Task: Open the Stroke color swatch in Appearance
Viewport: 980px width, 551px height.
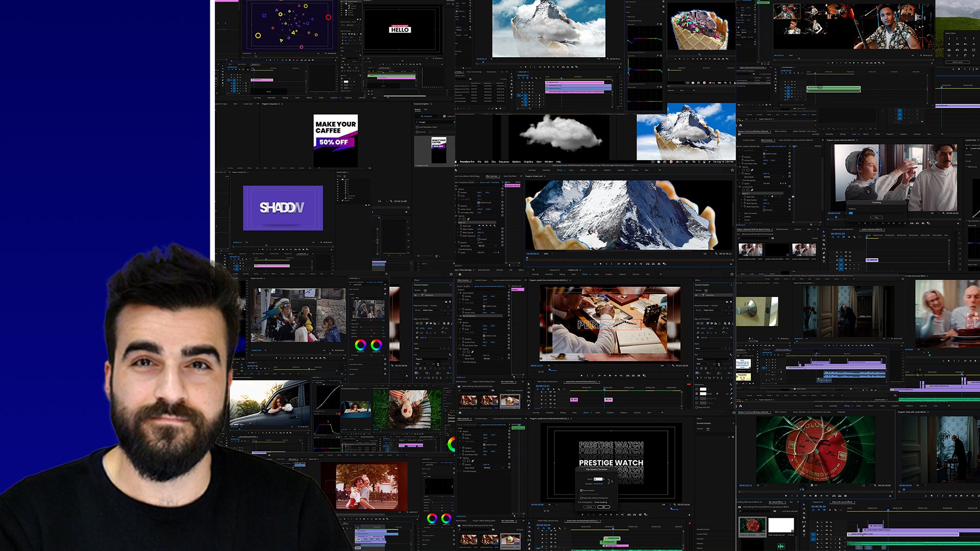Action: 703,394
